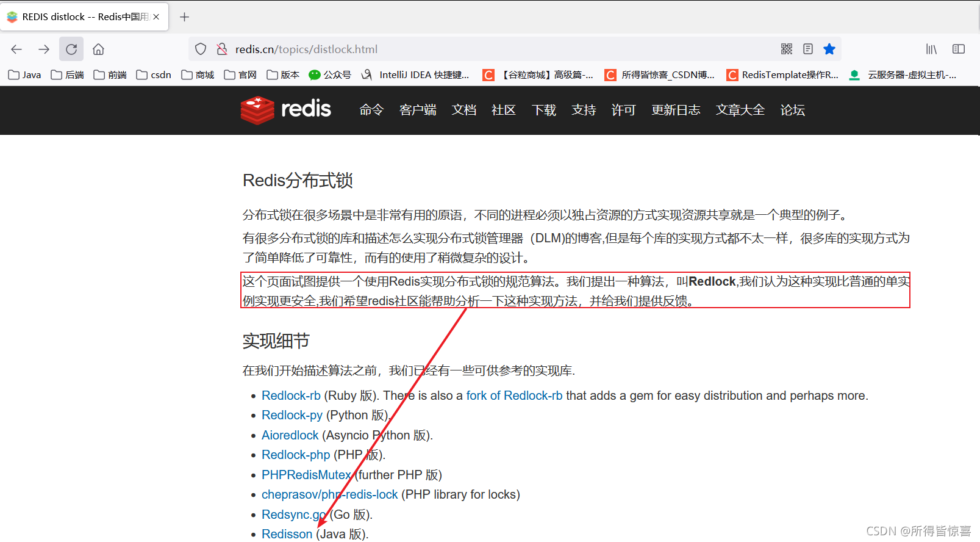Screen dimensions: 980x542
Task: Follow the Redisson Java link
Action: [287, 534]
